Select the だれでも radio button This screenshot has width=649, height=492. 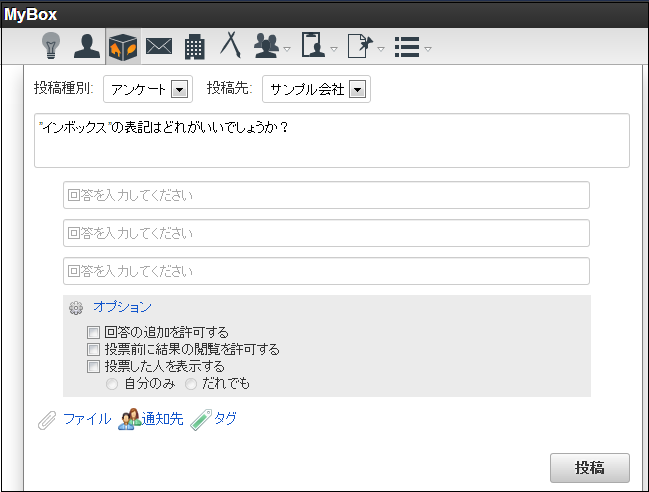tap(191, 384)
